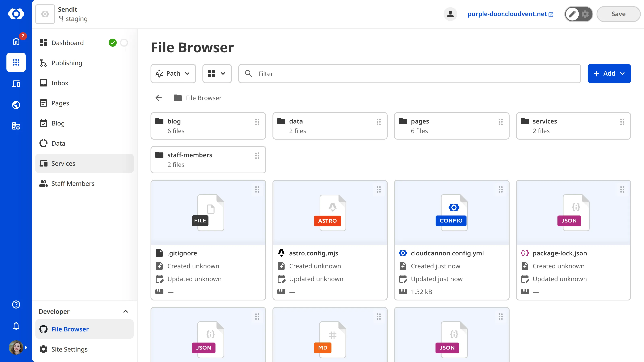Click the .gitignore file name
This screenshot has height=362, width=644.
tap(182, 253)
